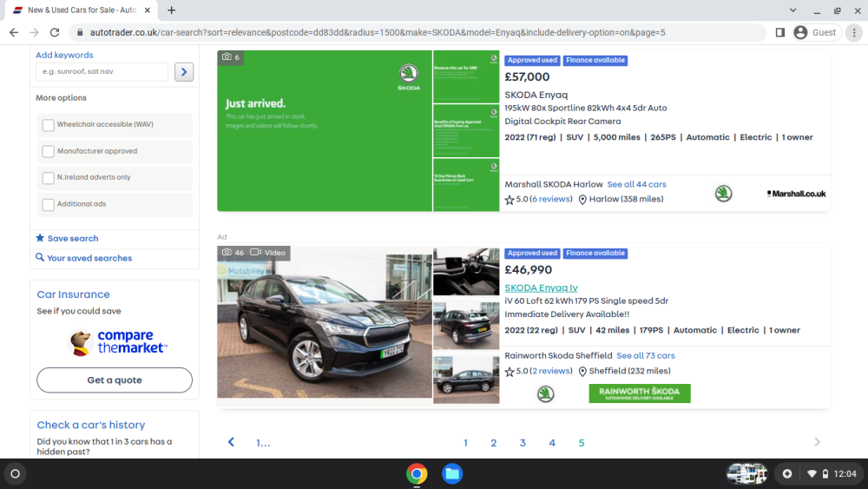Open Reserve this car green thumbnail
The image size is (868, 489).
click(x=466, y=76)
